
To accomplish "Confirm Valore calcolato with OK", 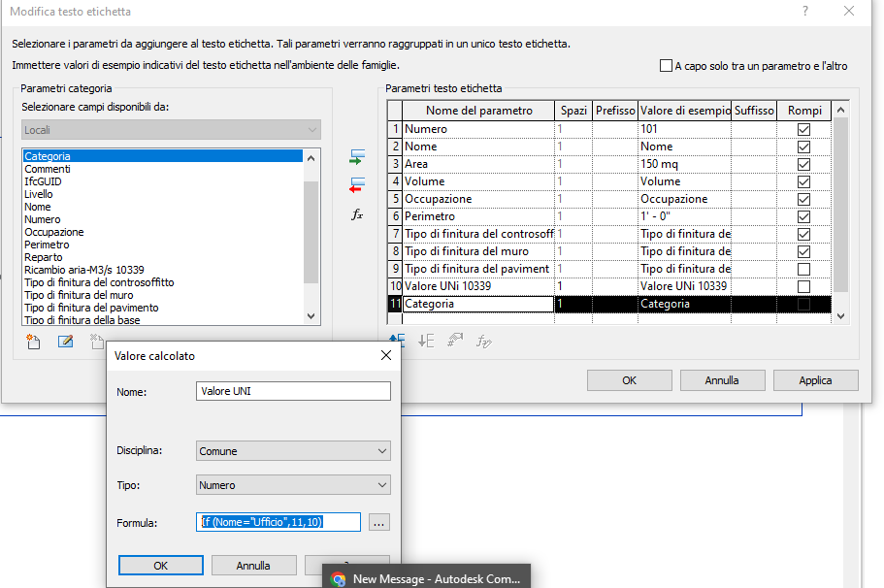I will tap(161, 565).
